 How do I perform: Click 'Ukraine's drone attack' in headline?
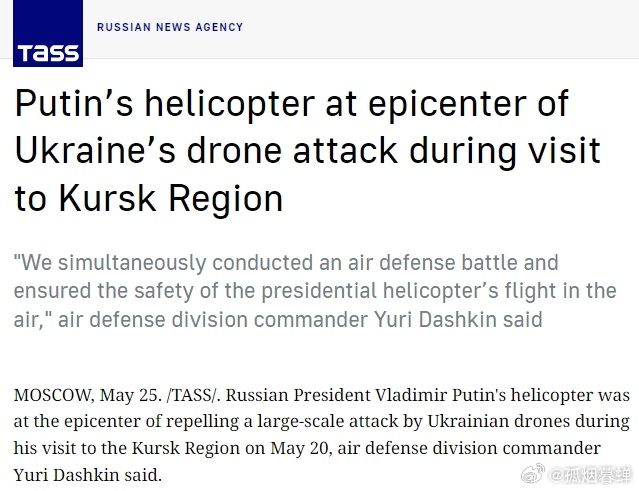[x=206, y=151]
